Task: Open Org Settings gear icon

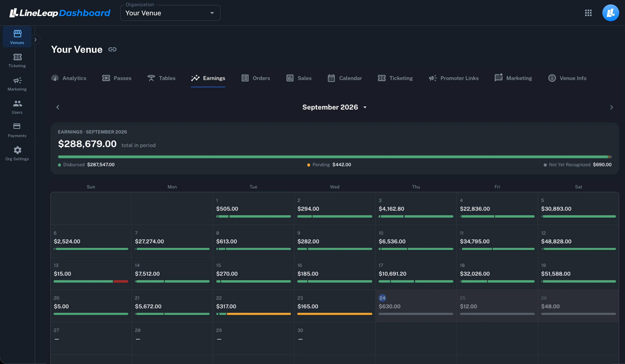Action: (x=17, y=150)
